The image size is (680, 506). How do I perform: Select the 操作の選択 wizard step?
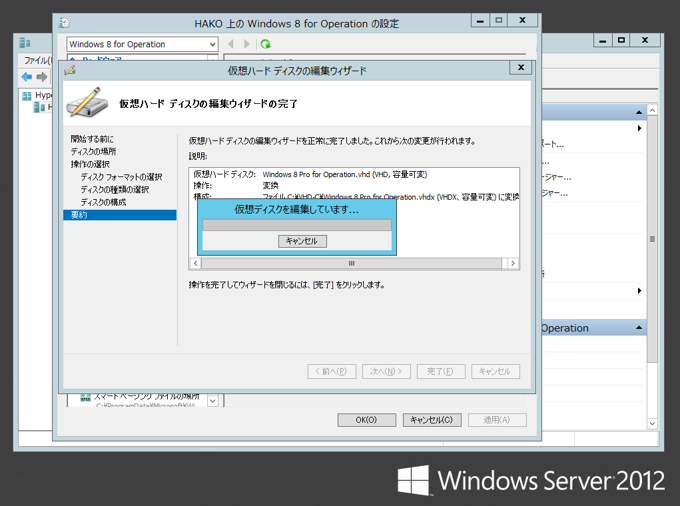[90, 164]
